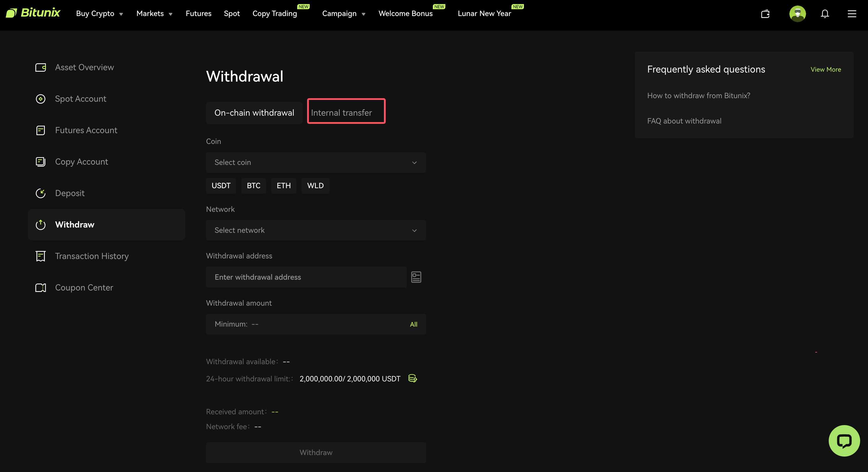This screenshot has height=472, width=868.
Task: Open Transaction History in the sidebar
Action: 92,256
